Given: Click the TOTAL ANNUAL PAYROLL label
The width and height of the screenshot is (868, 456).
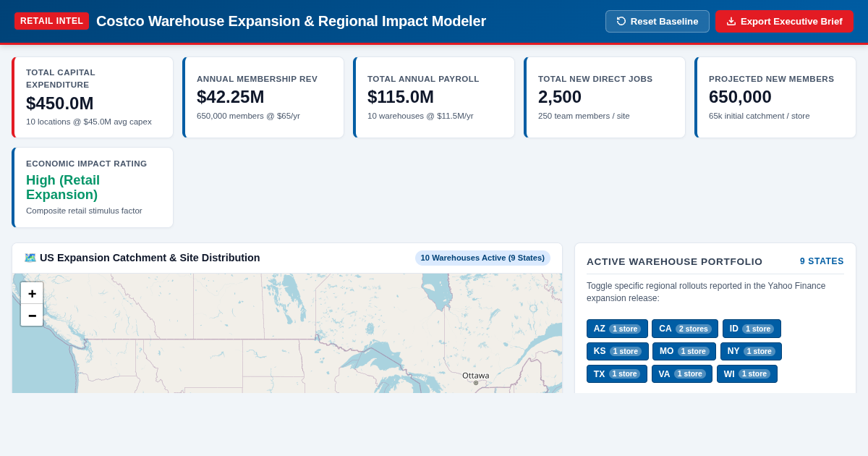Looking at the screenshot, I should point(423,79).
